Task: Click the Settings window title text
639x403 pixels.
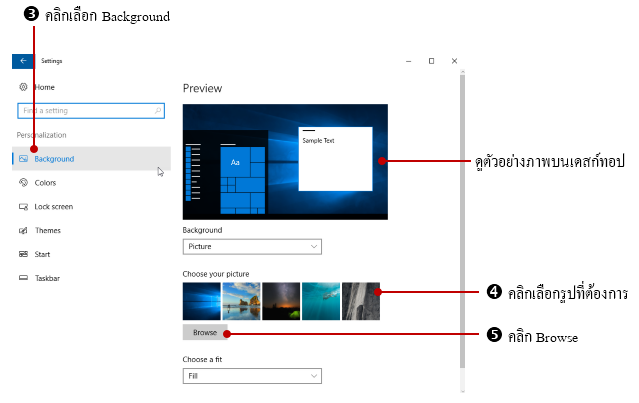Action: click(x=51, y=61)
